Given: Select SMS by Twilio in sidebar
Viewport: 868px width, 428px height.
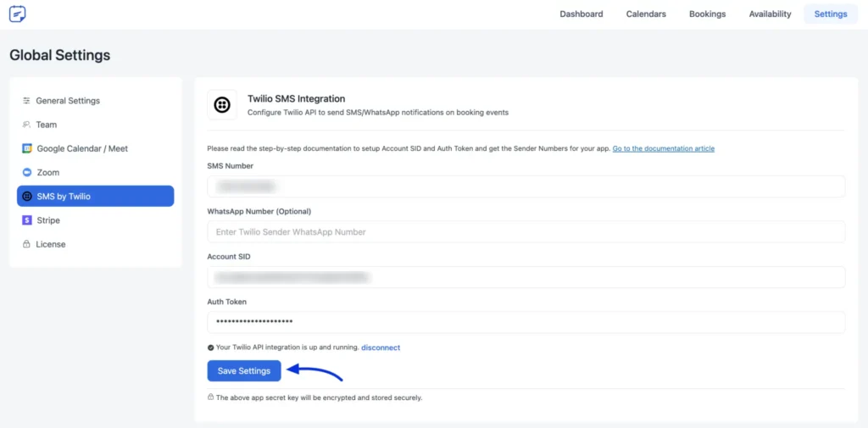Looking at the screenshot, I should coord(96,196).
